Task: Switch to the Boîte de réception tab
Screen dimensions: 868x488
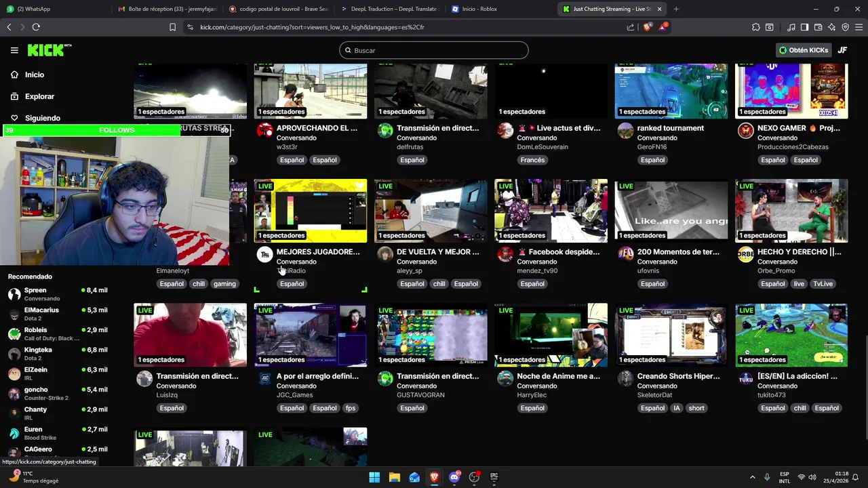Action: [x=167, y=9]
